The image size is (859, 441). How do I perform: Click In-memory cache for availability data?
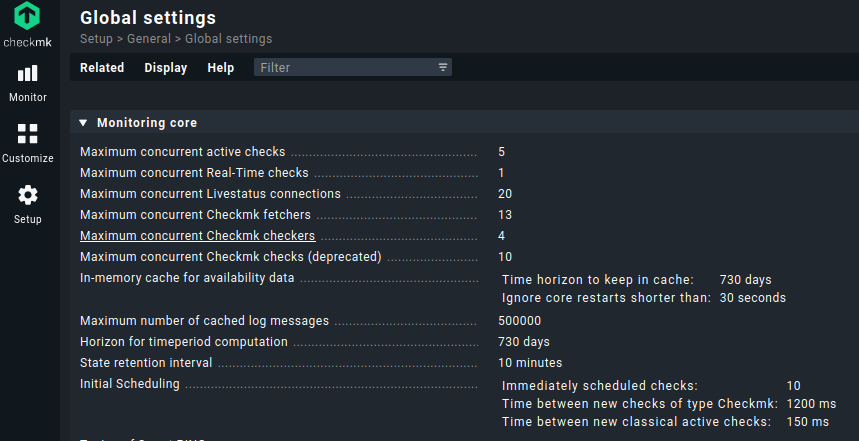click(x=187, y=278)
